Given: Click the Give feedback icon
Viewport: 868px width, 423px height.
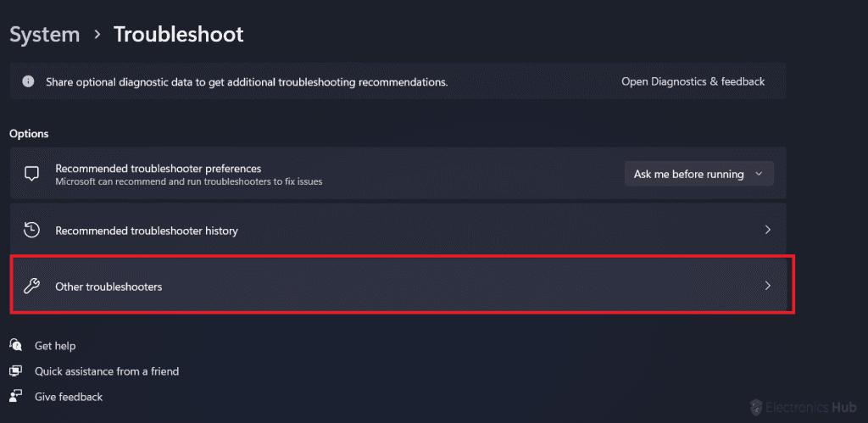Looking at the screenshot, I should (x=16, y=397).
